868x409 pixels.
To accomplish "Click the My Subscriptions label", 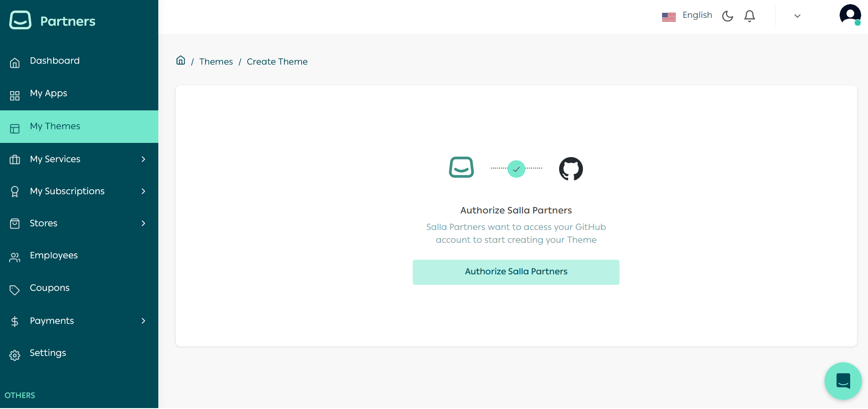I will point(67,191).
